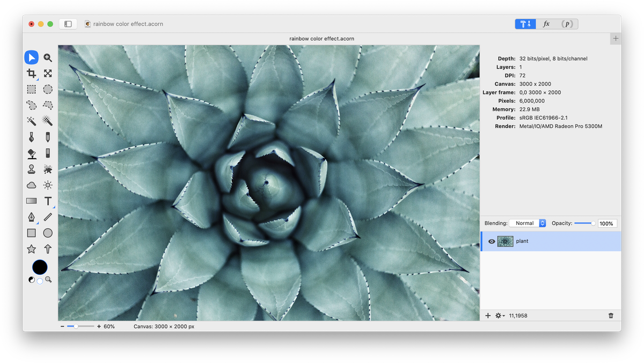Select the plant layer name
644x363 pixels.
[x=522, y=242]
